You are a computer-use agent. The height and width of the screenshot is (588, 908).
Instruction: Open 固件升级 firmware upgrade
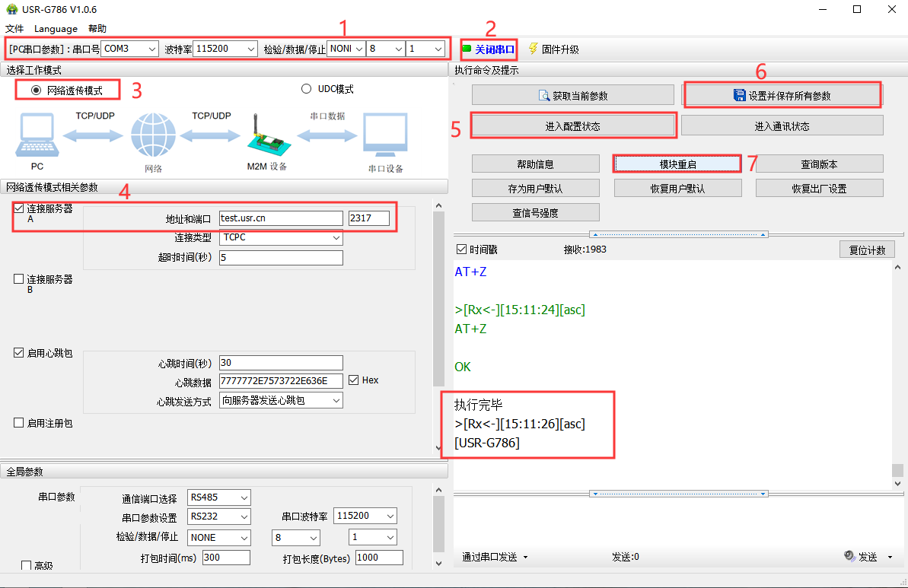553,49
